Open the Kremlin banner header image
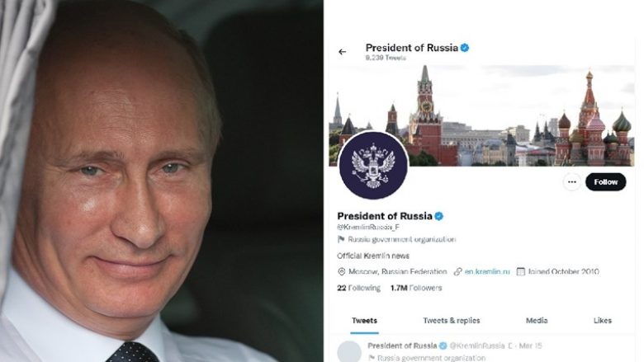This screenshot has width=644, height=362. pos(482,115)
